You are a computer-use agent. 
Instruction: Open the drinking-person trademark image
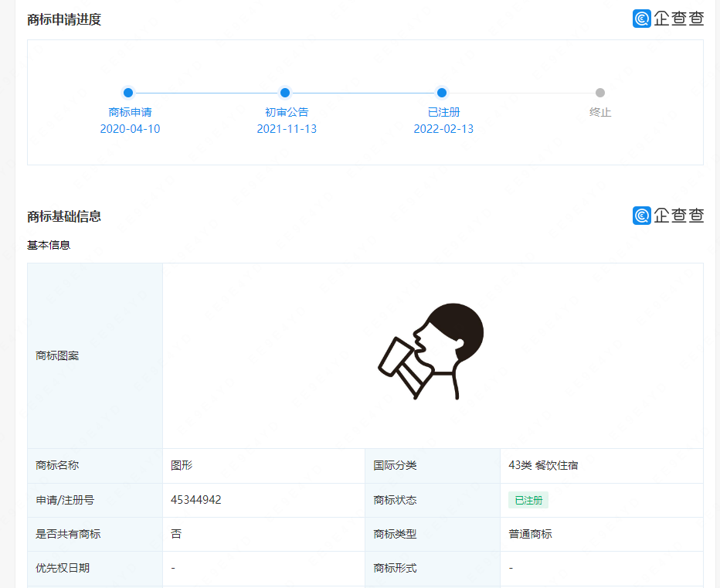(431, 352)
